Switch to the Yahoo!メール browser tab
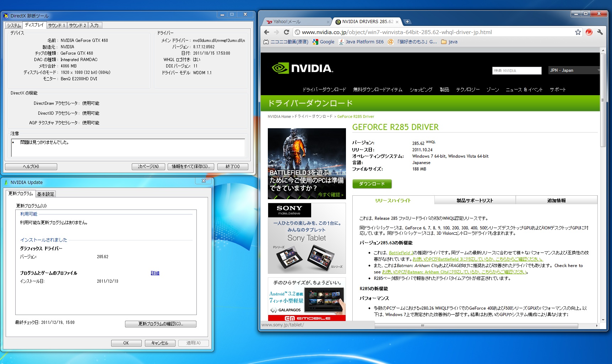612x364 pixels. pyautogui.click(x=295, y=22)
